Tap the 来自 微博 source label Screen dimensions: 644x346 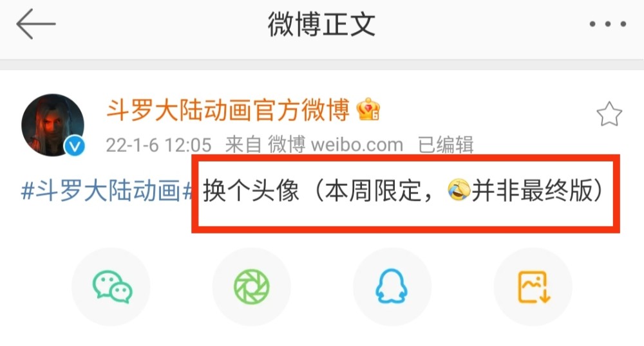pos(265,145)
